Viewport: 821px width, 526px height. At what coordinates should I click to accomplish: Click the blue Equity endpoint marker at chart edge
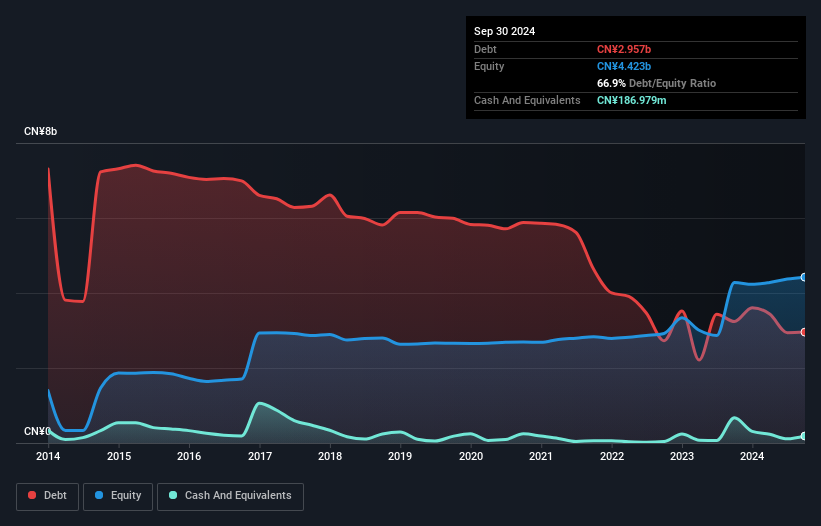coord(804,277)
